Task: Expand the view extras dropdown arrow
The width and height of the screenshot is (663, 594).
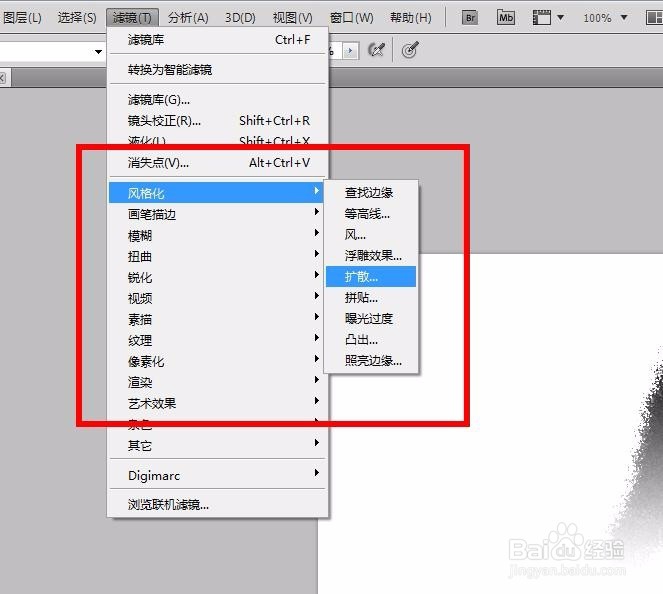Action: [x=561, y=18]
